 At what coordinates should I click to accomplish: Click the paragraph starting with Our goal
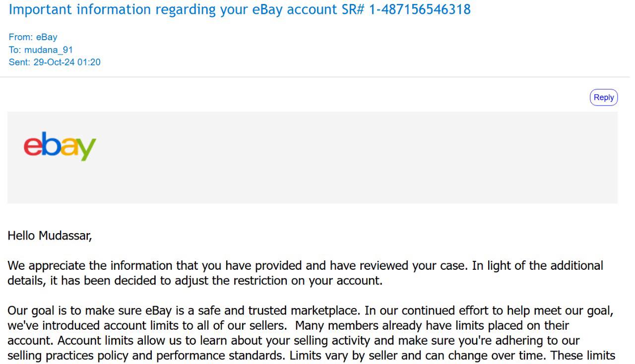pyautogui.click(x=310, y=333)
